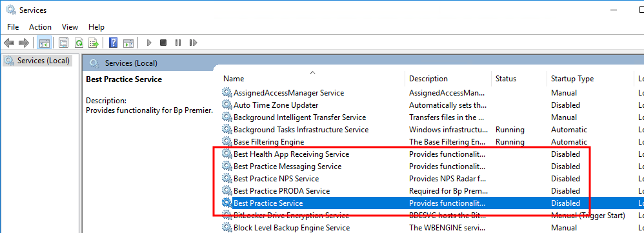Open the View menu

[70, 27]
